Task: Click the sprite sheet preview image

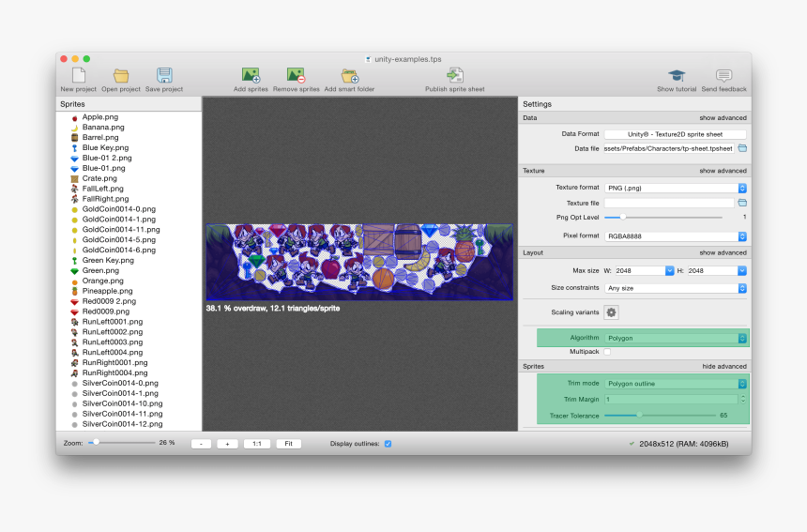Action: (x=359, y=262)
